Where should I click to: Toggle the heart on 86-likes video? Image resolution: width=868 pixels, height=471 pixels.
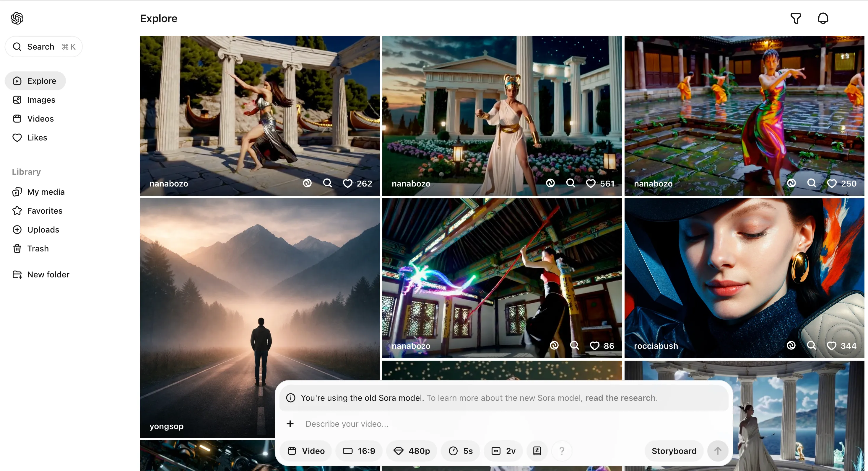click(x=594, y=346)
